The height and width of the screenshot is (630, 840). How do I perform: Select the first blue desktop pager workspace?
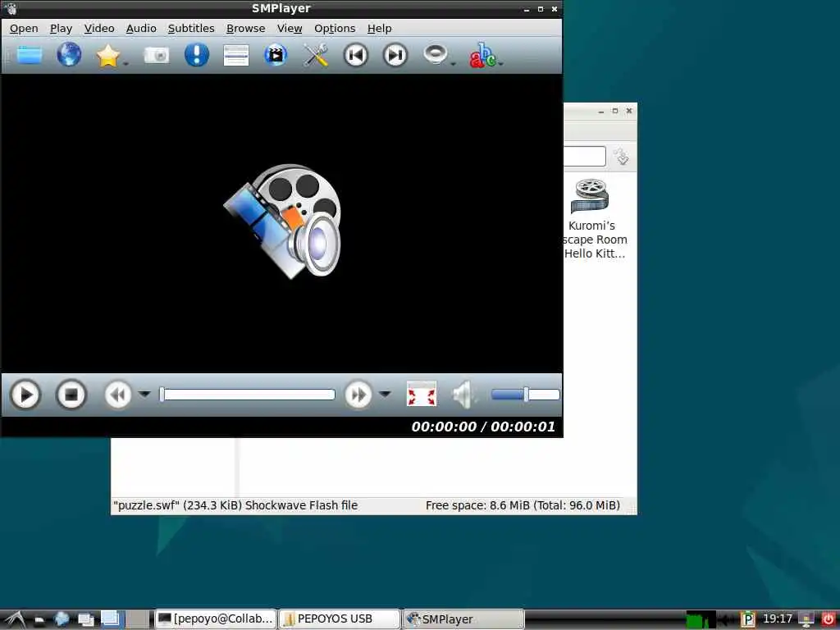(112, 619)
